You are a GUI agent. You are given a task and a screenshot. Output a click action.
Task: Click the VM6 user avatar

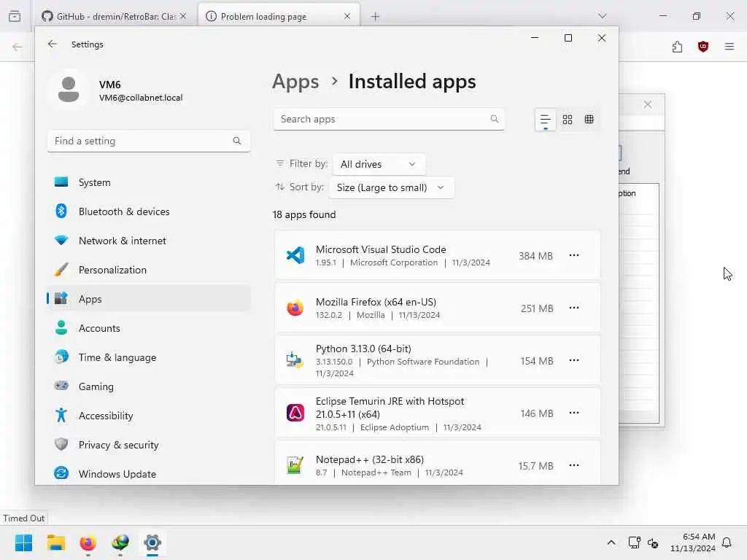[69, 90]
